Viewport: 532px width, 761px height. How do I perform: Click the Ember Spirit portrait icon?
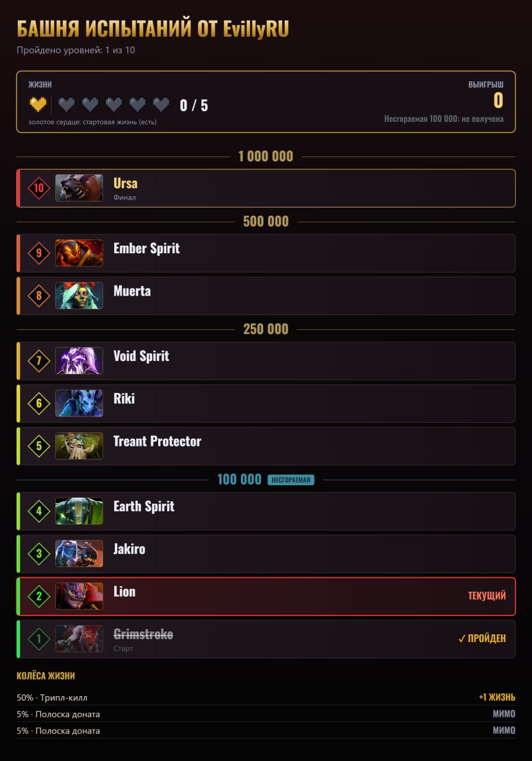79,253
